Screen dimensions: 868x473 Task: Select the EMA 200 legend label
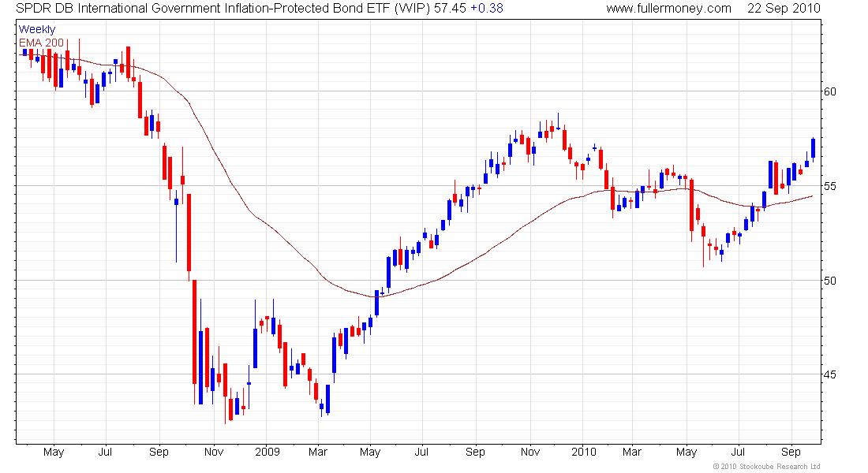pyautogui.click(x=42, y=43)
